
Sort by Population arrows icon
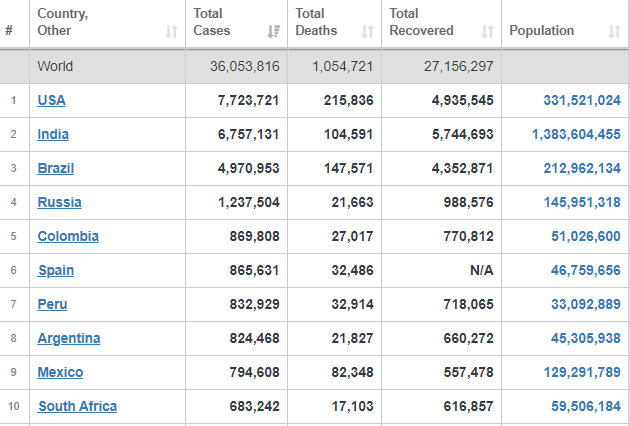click(x=615, y=31)
